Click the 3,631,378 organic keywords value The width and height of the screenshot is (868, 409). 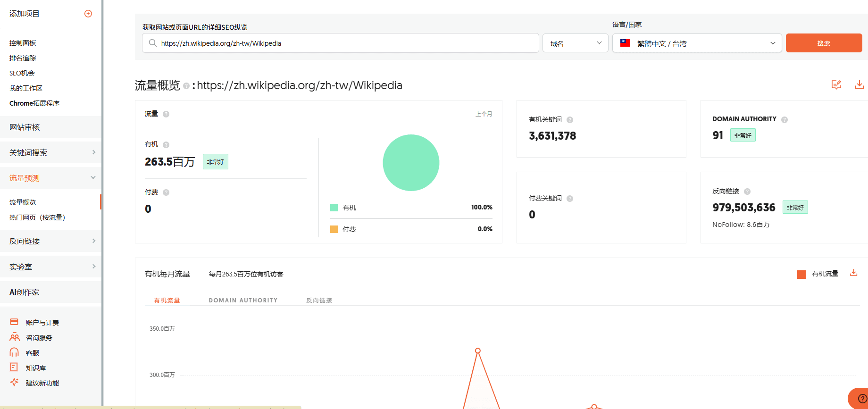tap(552, 136)
